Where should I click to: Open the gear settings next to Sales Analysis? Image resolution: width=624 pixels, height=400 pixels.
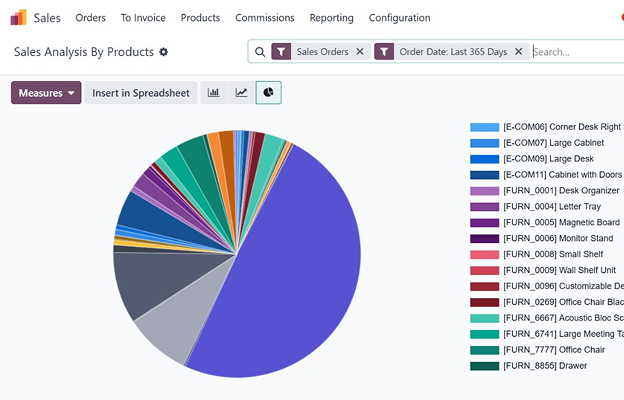[x=164, y=52]
